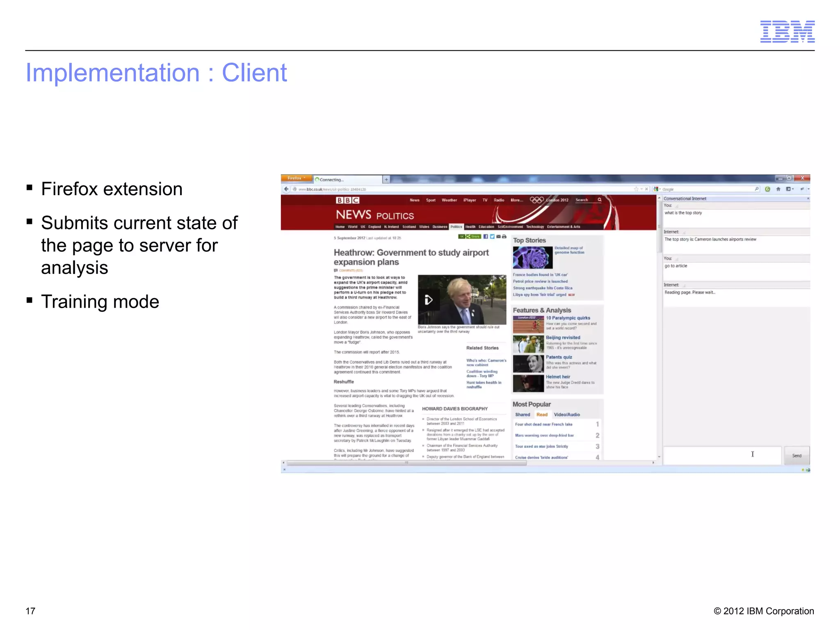Click the green Share button
Screen dimensions: 840x630
pyautogui.click(x=473, y=237)
